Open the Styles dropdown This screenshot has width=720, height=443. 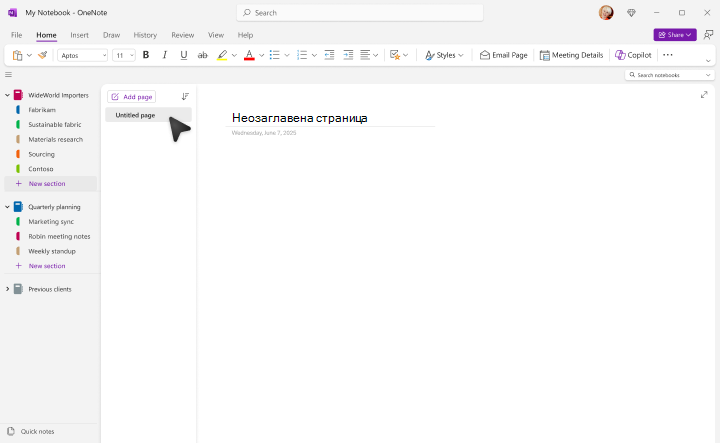[x=444, y=55]
